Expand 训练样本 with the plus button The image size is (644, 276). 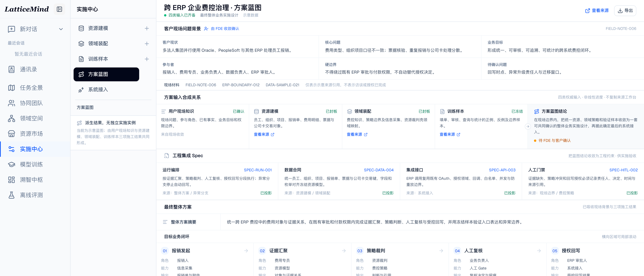pos(147,59)
